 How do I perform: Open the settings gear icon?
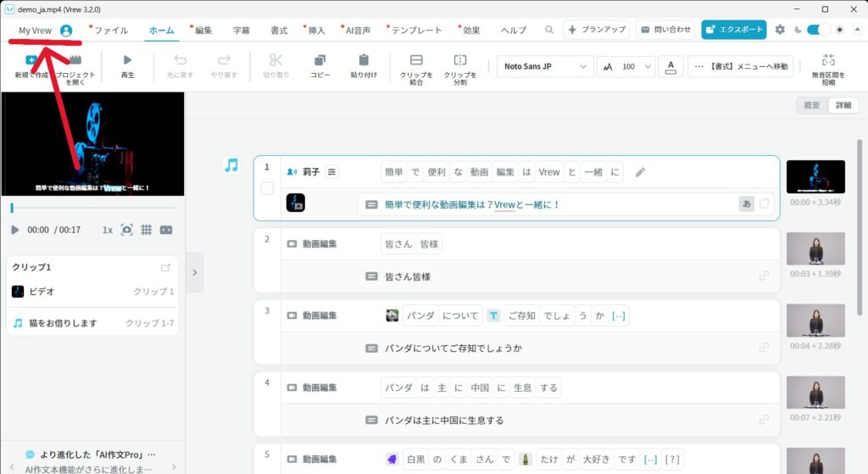tap(780, 30)
